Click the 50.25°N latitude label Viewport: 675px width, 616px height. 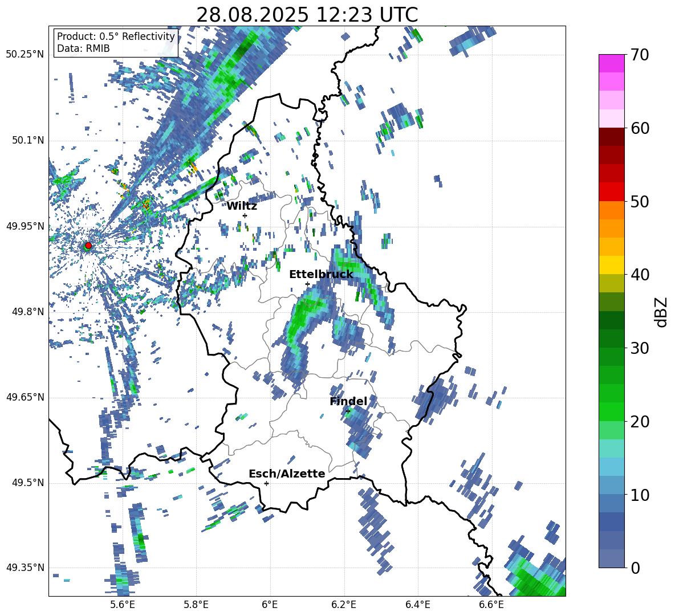(x=25, y=55)
